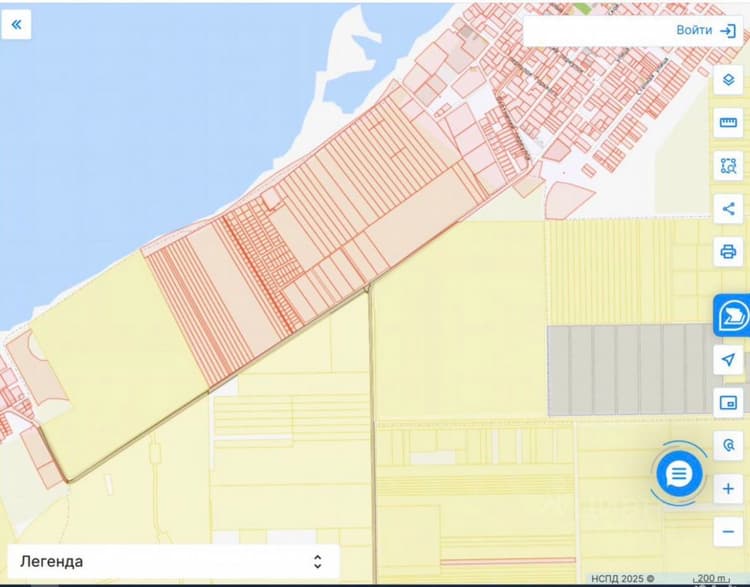750x587 pixels.
Task: Zoom in with plus button
Action: pos(728,488)
